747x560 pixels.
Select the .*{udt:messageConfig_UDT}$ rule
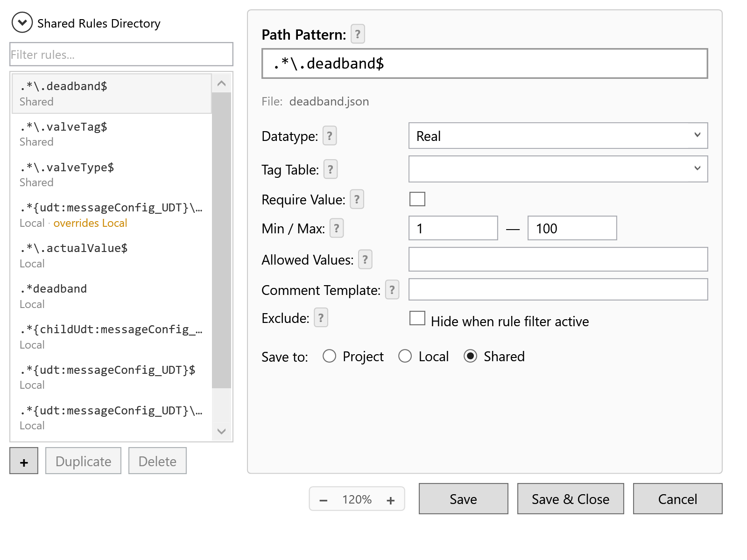112,377
